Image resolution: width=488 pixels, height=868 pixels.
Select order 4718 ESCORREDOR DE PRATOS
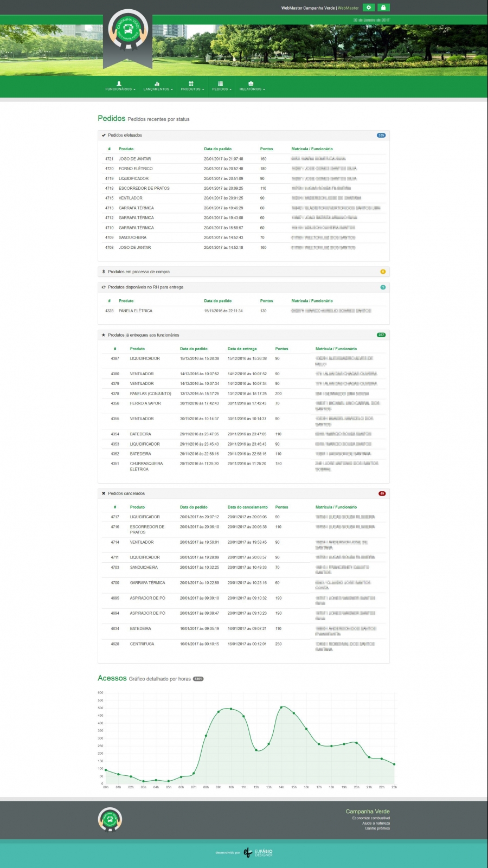pos(243,188)
